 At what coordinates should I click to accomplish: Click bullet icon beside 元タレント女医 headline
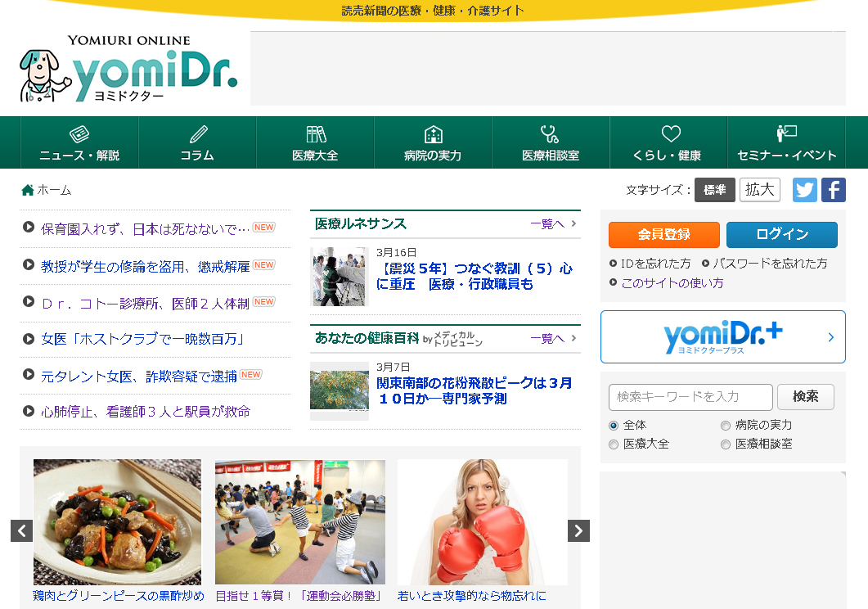29,374
